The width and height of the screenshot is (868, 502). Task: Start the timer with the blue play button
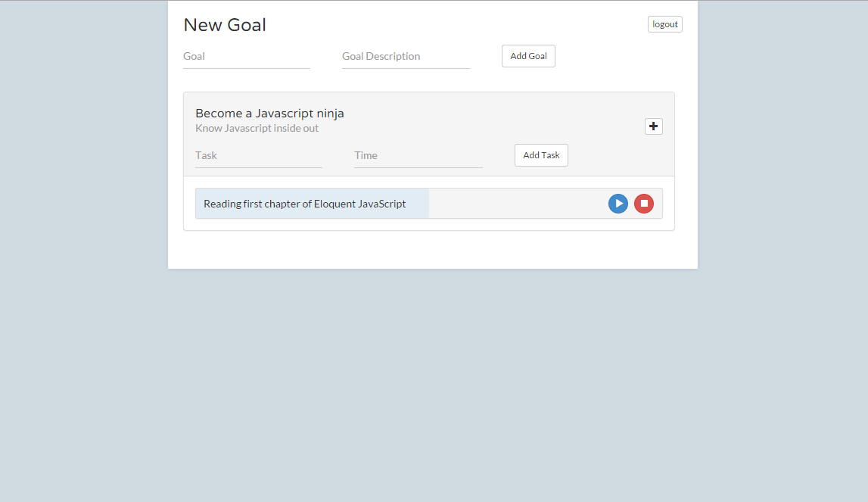click(x=618, y=204)
